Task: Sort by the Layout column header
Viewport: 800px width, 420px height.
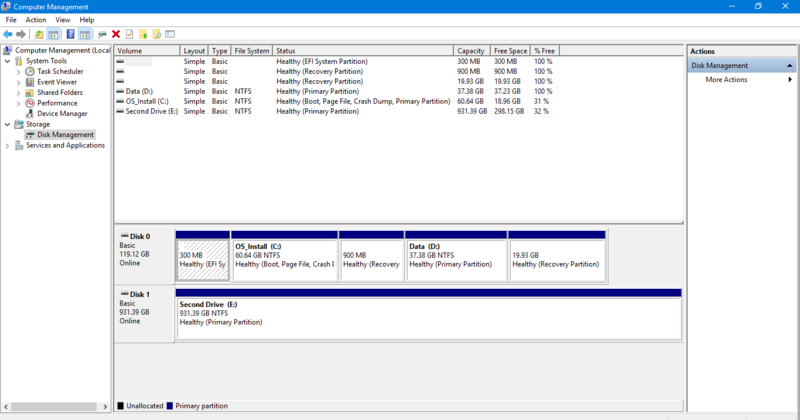Action: click(x=194, y=51)
